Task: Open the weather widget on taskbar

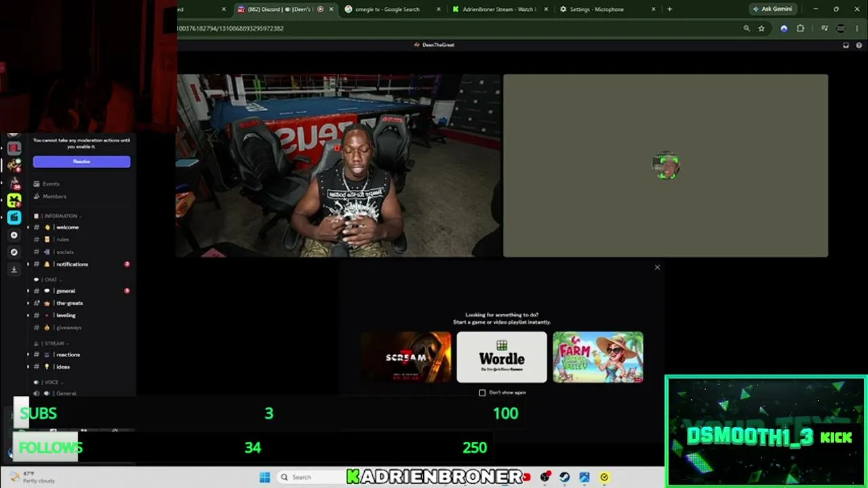Action: pos(33,477)
